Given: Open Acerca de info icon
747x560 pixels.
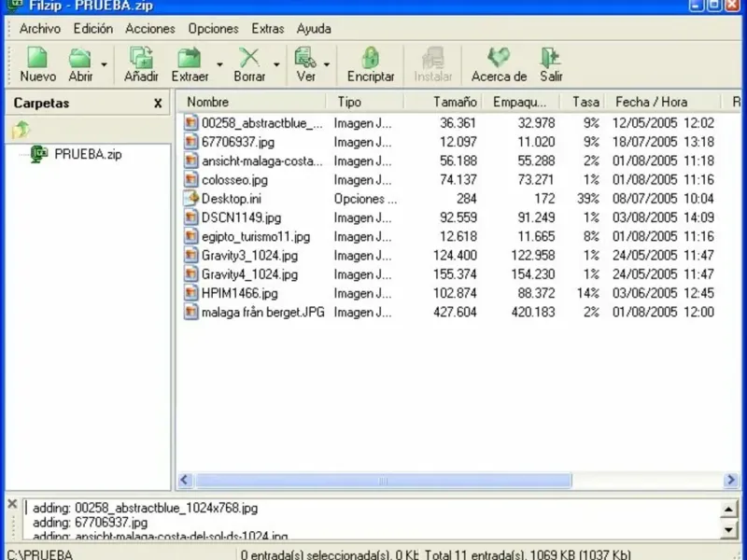Looking at the screenshot, I should coord(499,63).
